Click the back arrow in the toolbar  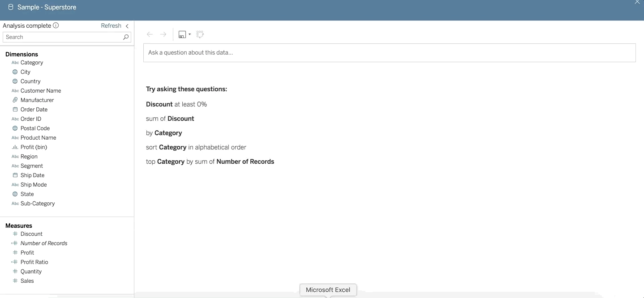(x=150, y=34)
